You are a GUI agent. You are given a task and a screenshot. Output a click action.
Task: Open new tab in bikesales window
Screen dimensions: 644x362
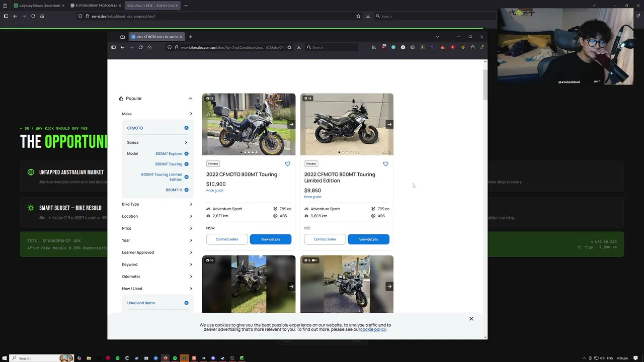(190, 37)
